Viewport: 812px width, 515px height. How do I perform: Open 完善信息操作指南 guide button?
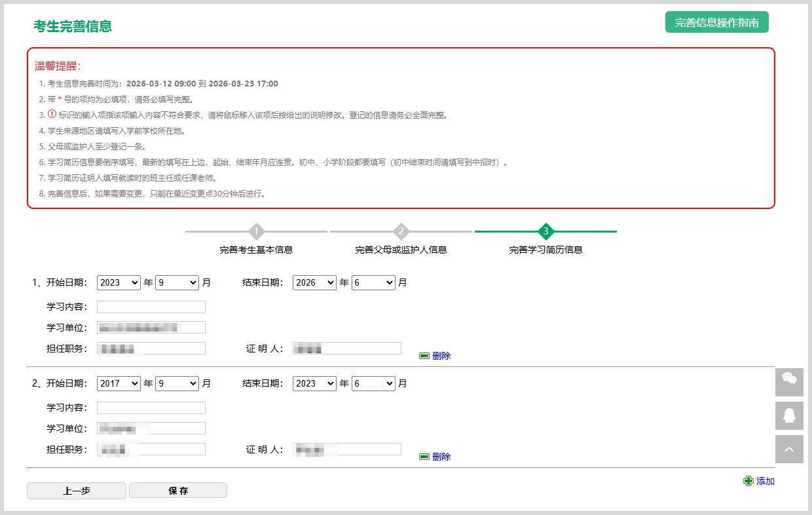717,22
